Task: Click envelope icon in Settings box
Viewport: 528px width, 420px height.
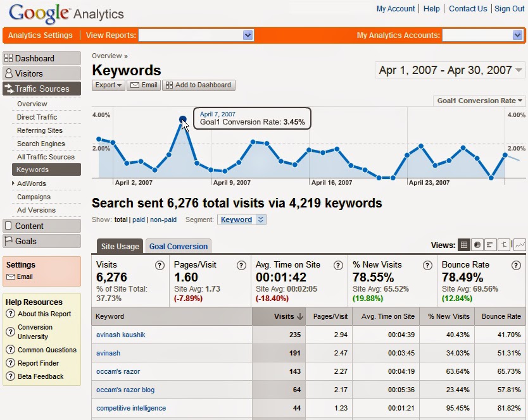Action: (x=11, y=276)
